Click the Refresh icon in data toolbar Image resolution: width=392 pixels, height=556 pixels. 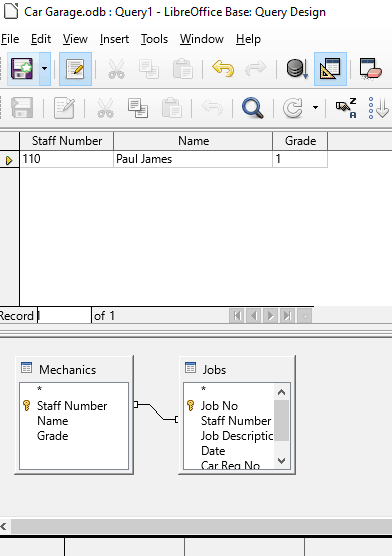pos(293,108)
